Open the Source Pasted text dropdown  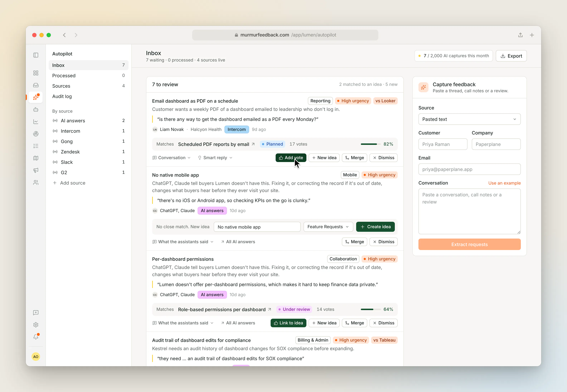[x=469, y=119]
